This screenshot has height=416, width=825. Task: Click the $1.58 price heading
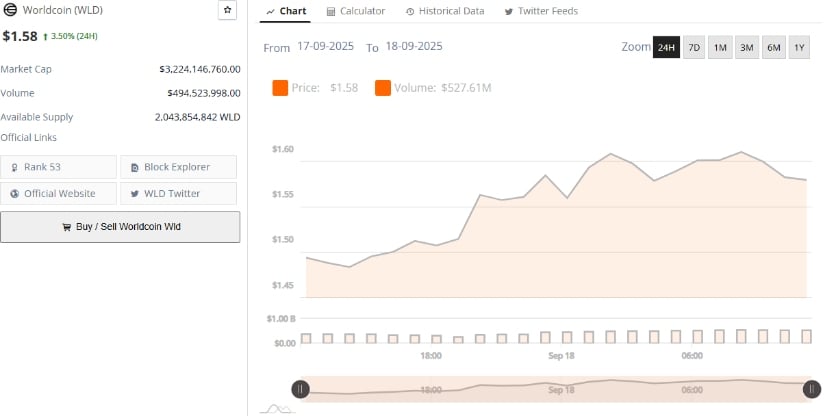(x=20, y=36)
